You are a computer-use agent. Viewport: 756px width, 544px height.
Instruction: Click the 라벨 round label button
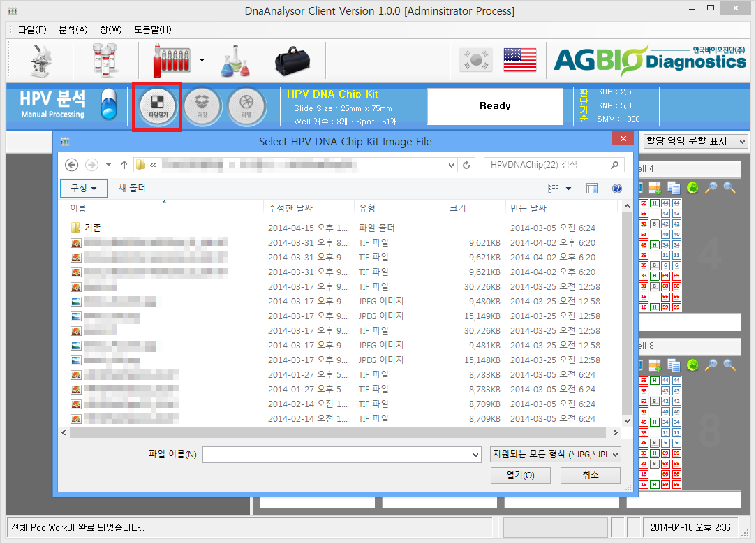click(246, 106)
